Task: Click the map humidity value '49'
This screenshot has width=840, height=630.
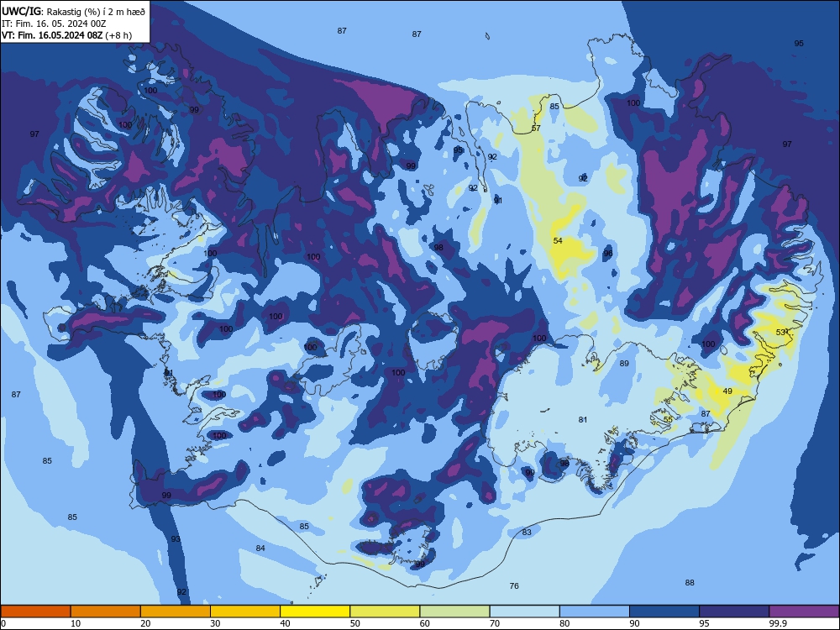Action: [727, 391]
